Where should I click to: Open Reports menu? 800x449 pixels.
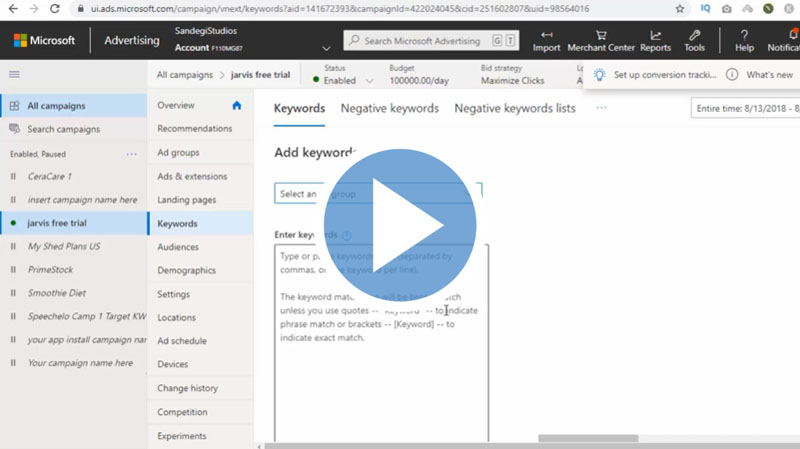[655, 41]
